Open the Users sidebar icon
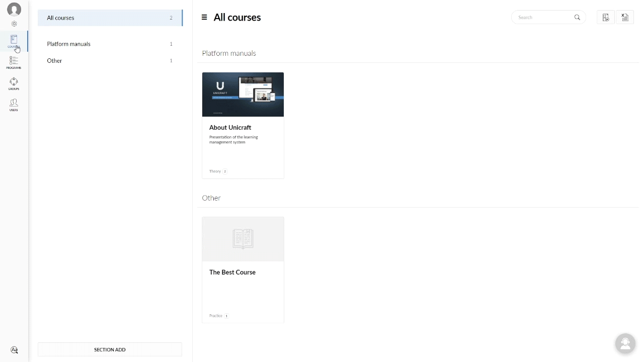Viewport: 644px width, 362px height. coord(14,105)
